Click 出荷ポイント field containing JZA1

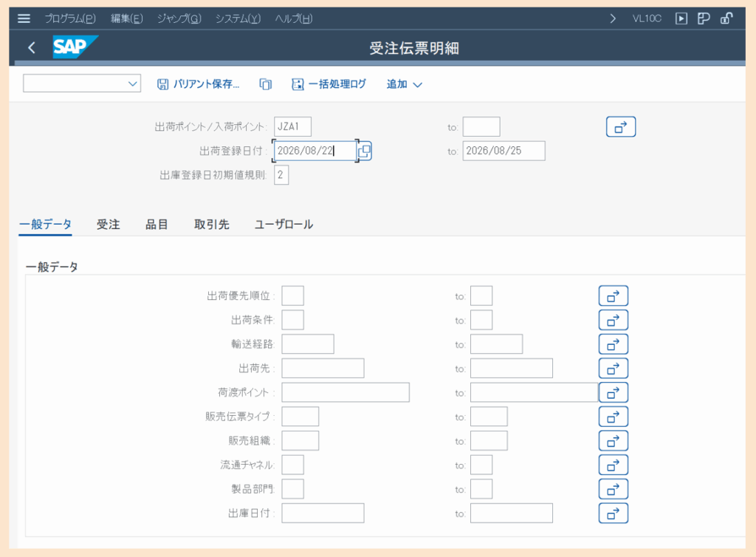(x=292, y=126)
